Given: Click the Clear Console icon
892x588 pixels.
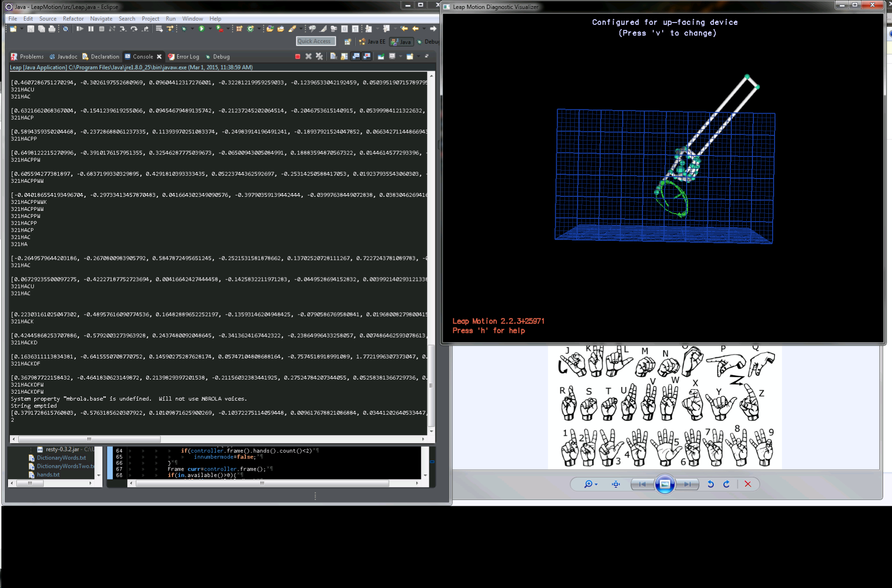Looking at the screenshot, I should tap(334, 56).
